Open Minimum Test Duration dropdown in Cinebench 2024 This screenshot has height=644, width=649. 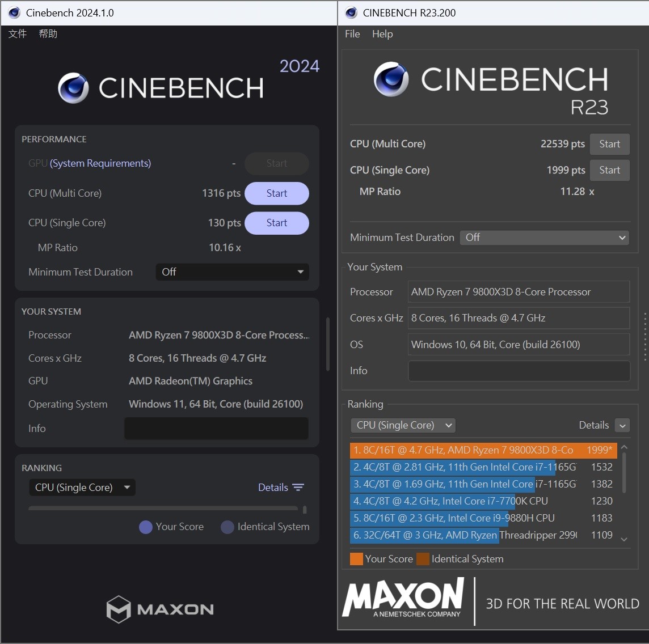coord(232,272)
